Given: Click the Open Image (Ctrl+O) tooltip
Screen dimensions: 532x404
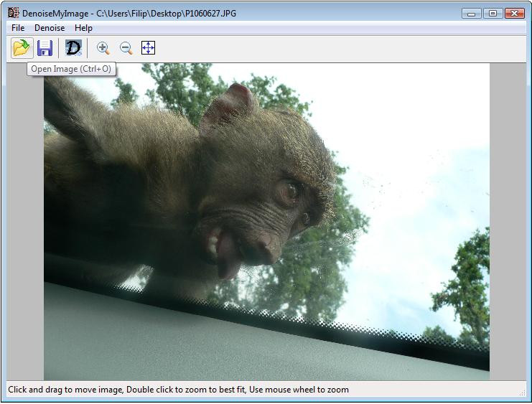Looking at the screenshot, I should [71, 69].
